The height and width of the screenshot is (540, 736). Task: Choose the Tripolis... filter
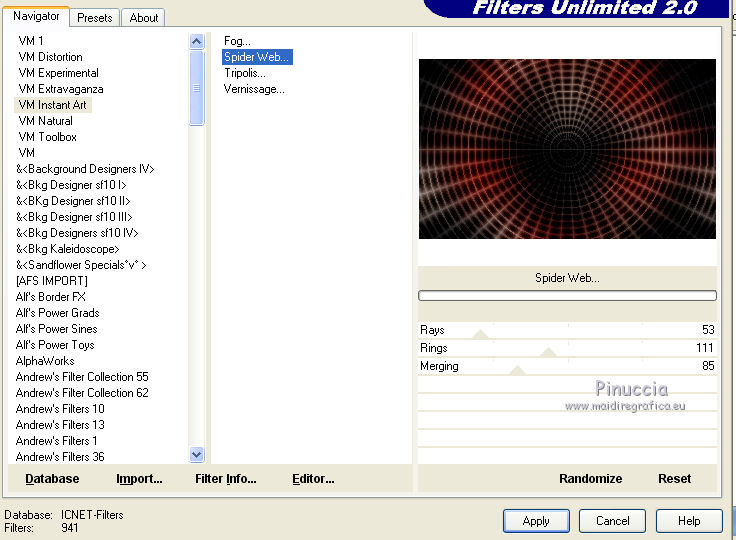point(245,73)
